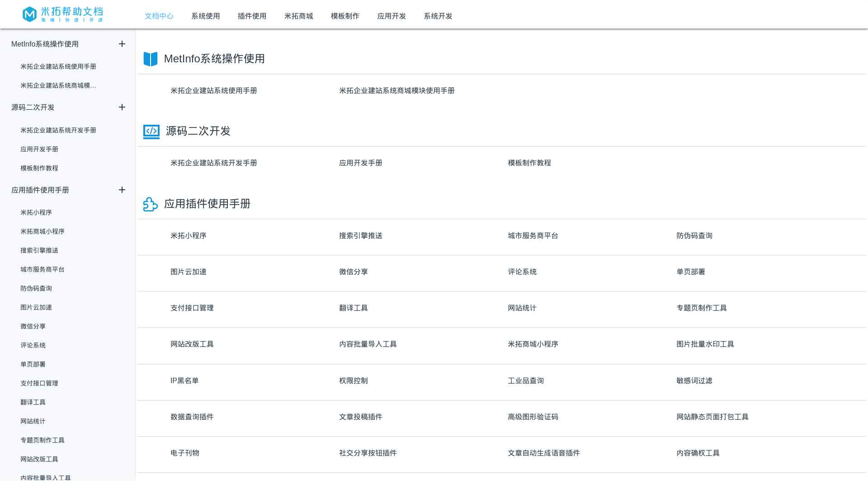Open 电子刊物 link
Viewport: 868px width, 488px height.
click(185, 453)
